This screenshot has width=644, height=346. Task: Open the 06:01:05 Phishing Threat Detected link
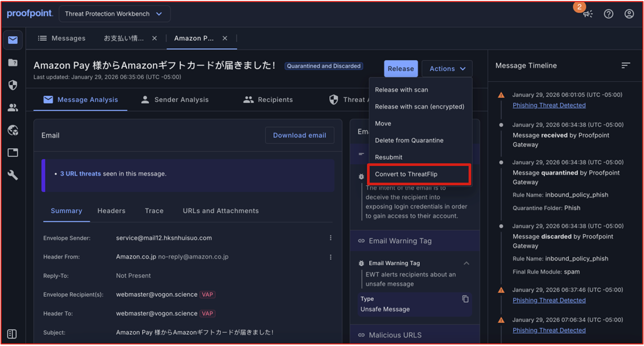click(549, 105)
